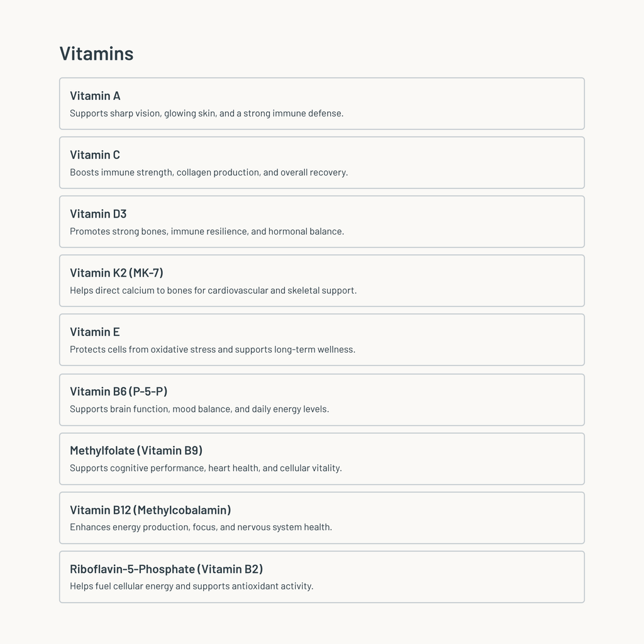Click the Vitamins page heading
Image resolution: width=644 pixels, height=644 pixels.
point(96,53)
